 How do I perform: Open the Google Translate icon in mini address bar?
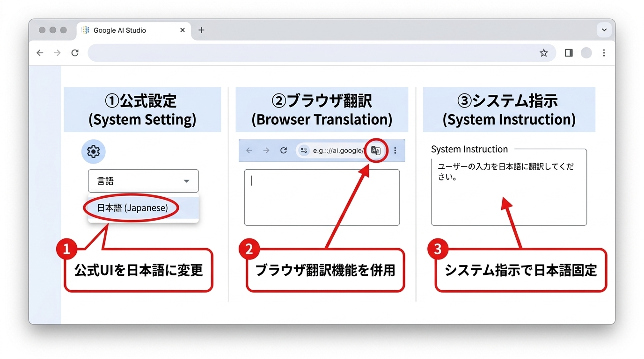coord(375,150)
